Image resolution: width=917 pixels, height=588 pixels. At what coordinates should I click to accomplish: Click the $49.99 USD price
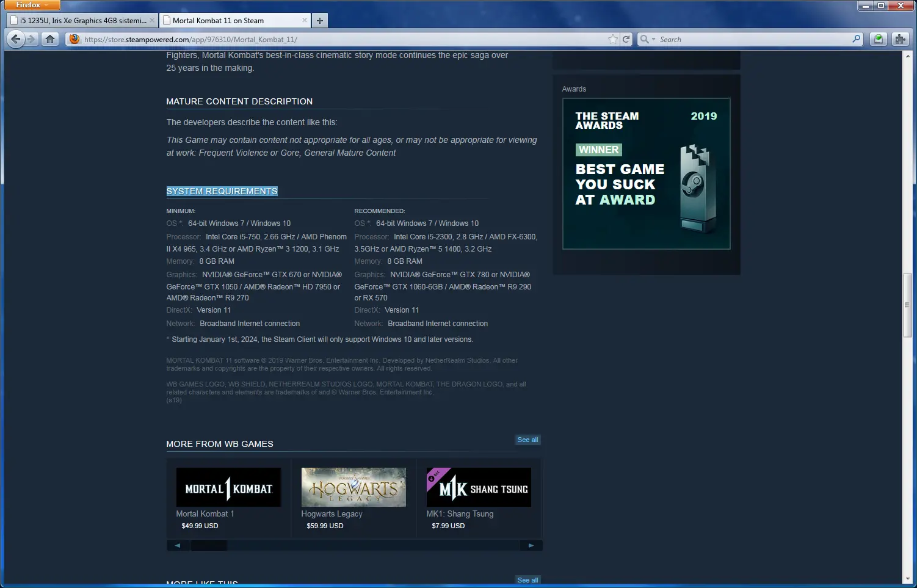(200, 526)
